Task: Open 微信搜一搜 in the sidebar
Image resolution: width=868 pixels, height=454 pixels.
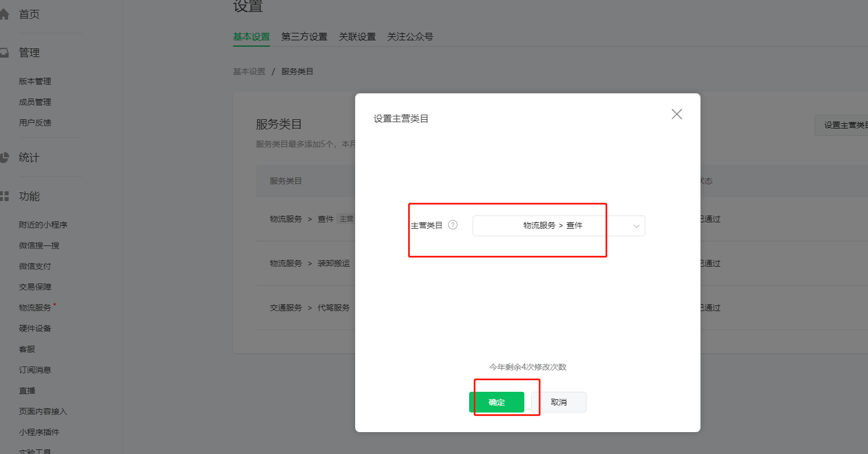Action: (39, 245)
